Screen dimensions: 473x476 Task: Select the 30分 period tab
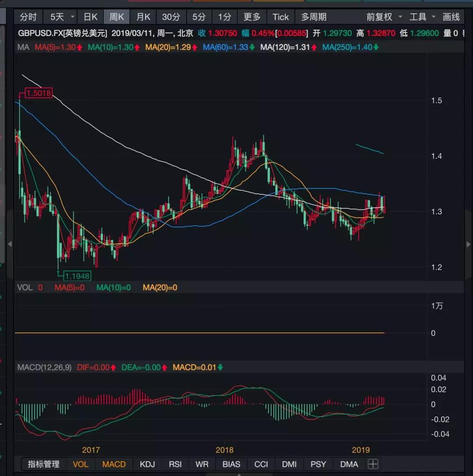(x=171, y=17)
